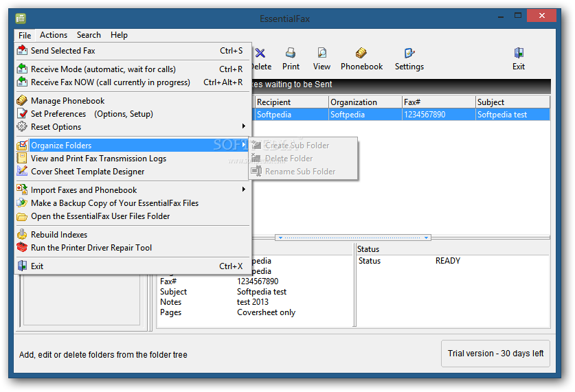The height and width of the screenshot is (392, 575).
Task: Click the Backup Copy icon in menu
Action: 22,203
